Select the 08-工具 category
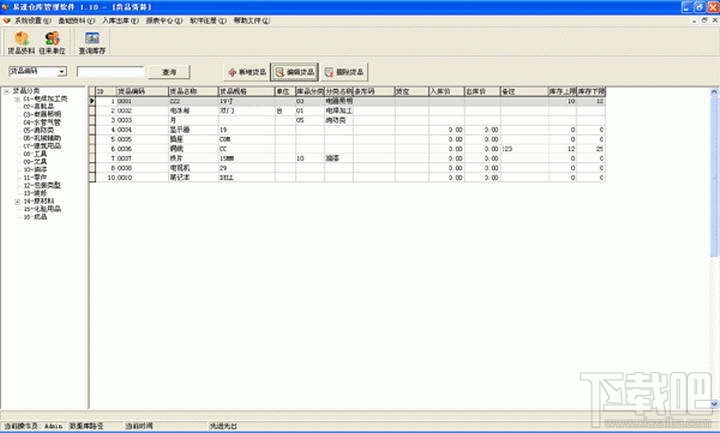 coord(35,154)
